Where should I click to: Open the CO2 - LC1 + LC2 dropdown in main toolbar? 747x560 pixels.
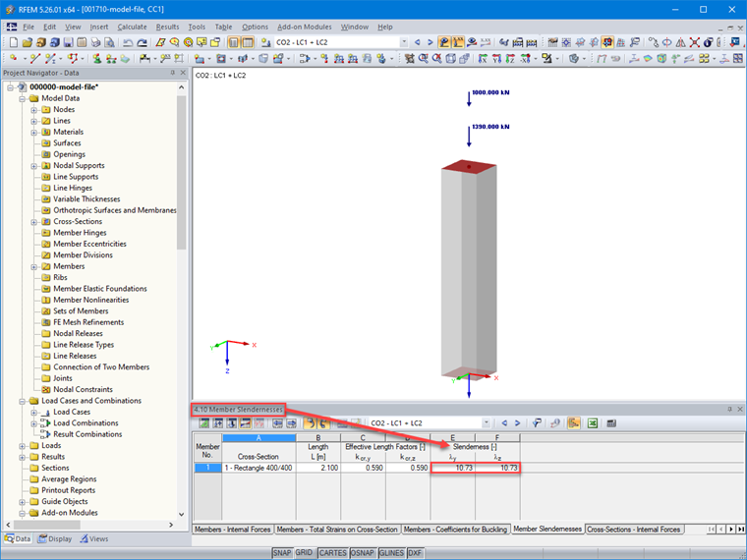[x=404, y=42]
